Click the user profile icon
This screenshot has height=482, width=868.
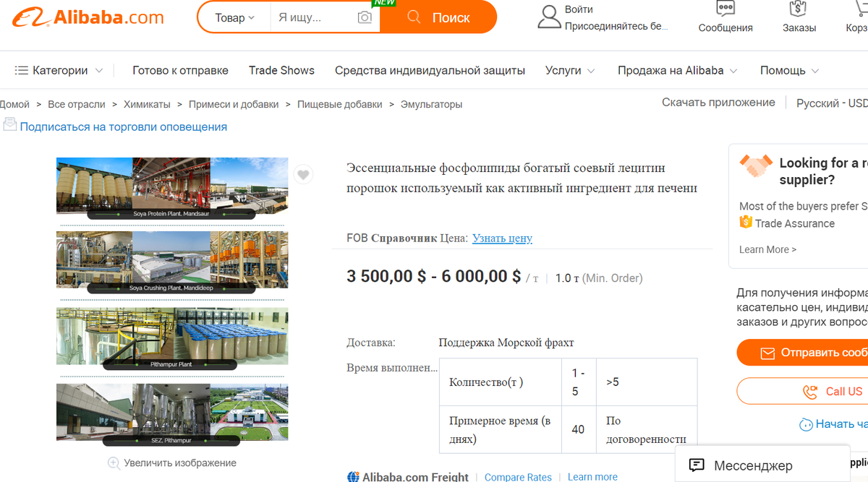549,17
